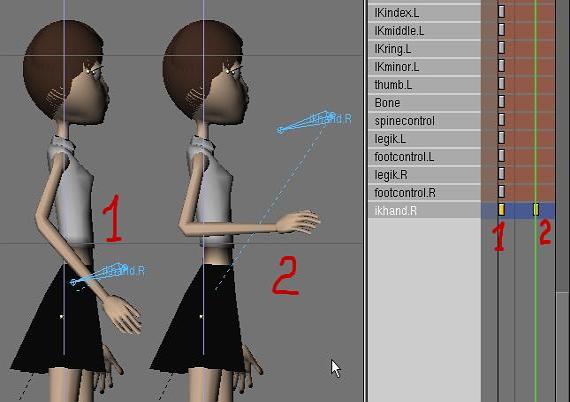Click the Bone row keyframe marker
The height and width of the screenshot is (402, 570).
(501, 101)
